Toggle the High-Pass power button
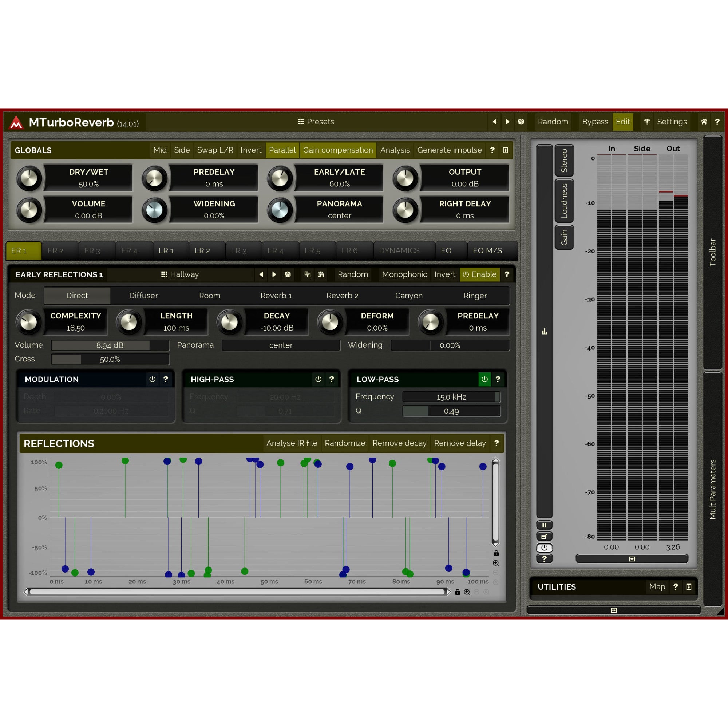Viewport: 728px width, 728px height. click(x=318, y=379)
